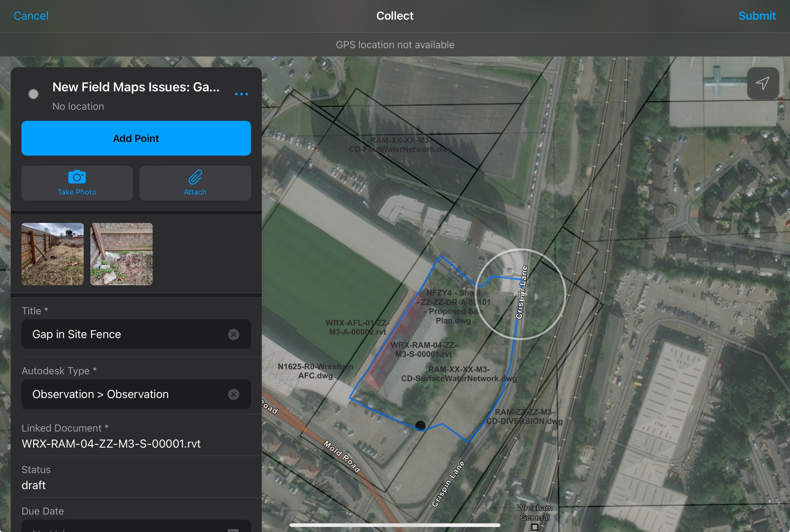The width and height of the screenshot is (790, 532).
Task: Open the three-dot overflow menu
Action: pos(241,94)
